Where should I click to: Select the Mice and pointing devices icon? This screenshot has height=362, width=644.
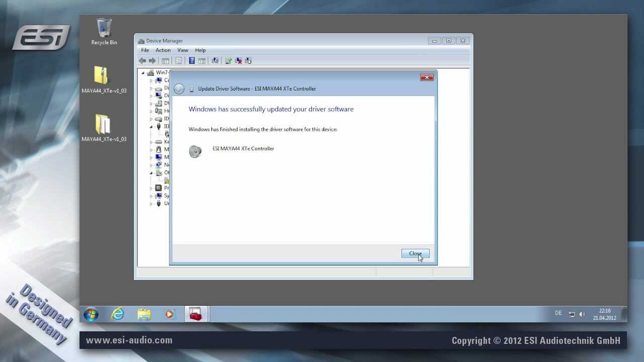[x=159, y=149]
